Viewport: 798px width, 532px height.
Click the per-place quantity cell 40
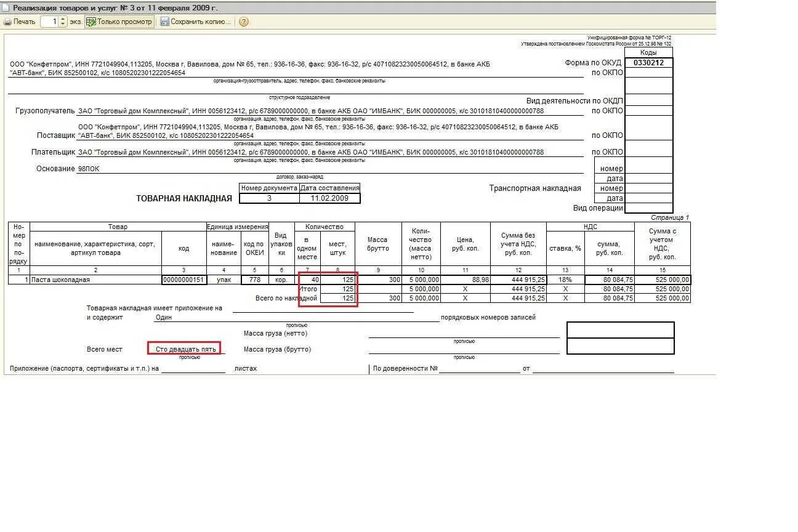tap(308, 280)
